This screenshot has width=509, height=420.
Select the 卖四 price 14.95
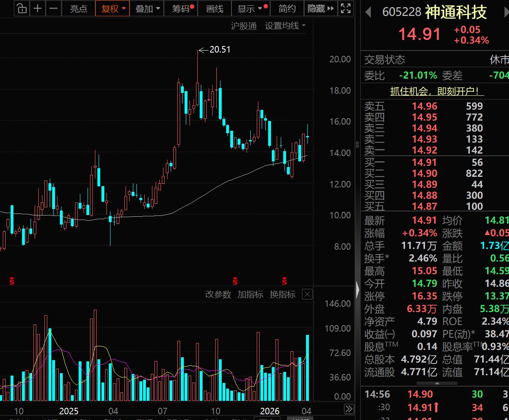point(424,117)
